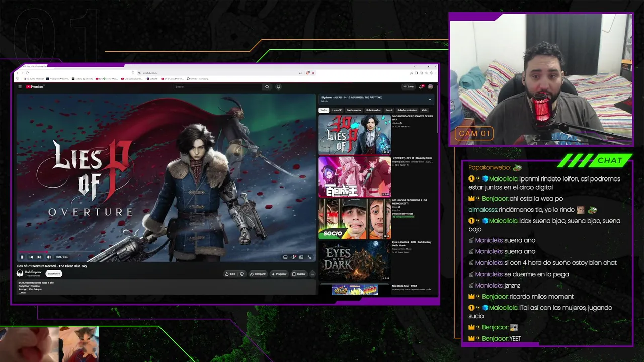Pause the Lies of P video
This screenshot has width=644, height=362.
click(x=22, y=257)
